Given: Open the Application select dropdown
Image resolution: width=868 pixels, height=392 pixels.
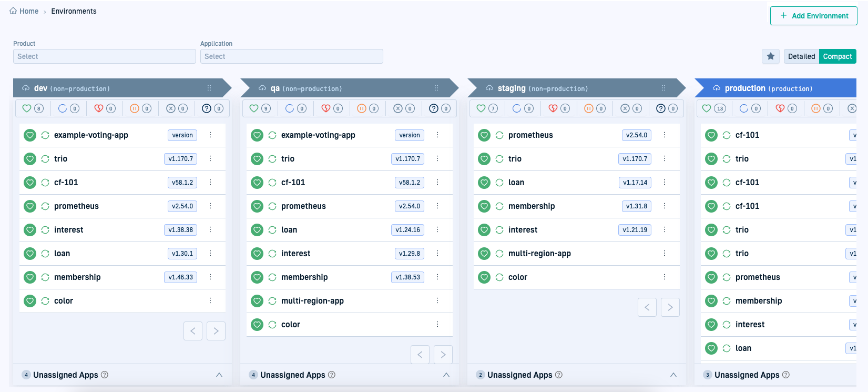Looking at the screenshot, I should (291, 56).
